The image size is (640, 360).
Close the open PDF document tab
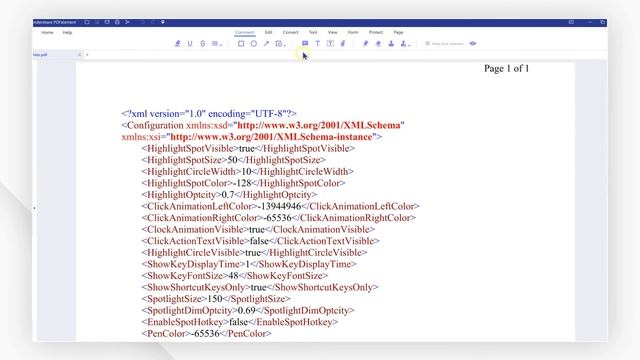(x=80, y=54)
